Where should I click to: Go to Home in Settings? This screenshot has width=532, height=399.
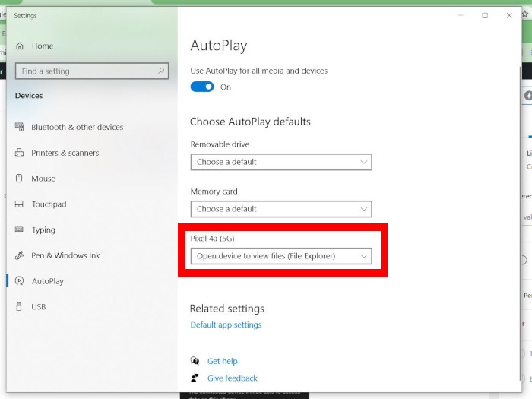pyautogui.click(x=43, y=46)
